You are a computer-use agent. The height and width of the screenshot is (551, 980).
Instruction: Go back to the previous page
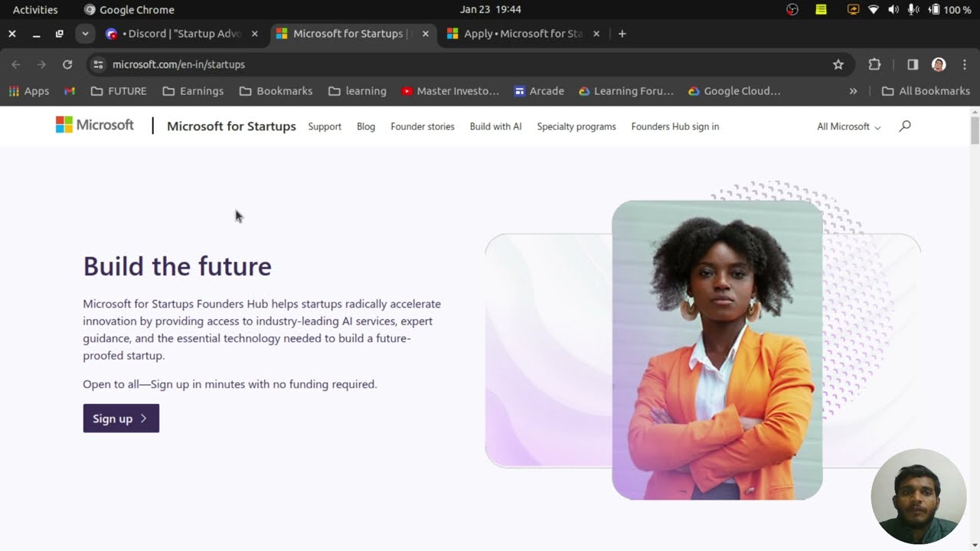tap(16, 64)
